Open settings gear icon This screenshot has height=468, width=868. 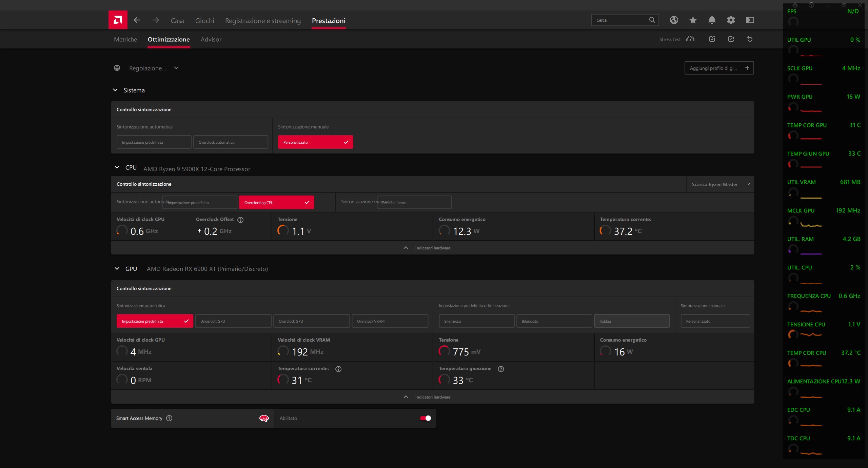coord(731,20)
